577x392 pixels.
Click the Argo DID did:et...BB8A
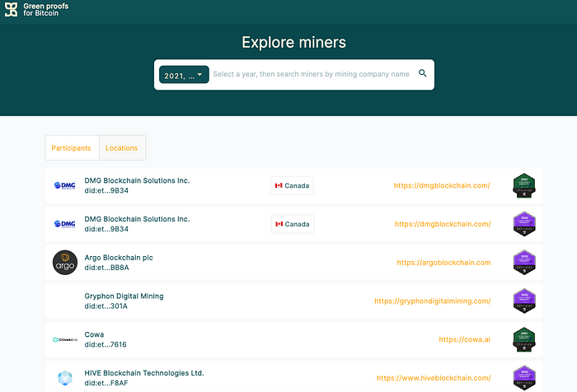(106, 268)
